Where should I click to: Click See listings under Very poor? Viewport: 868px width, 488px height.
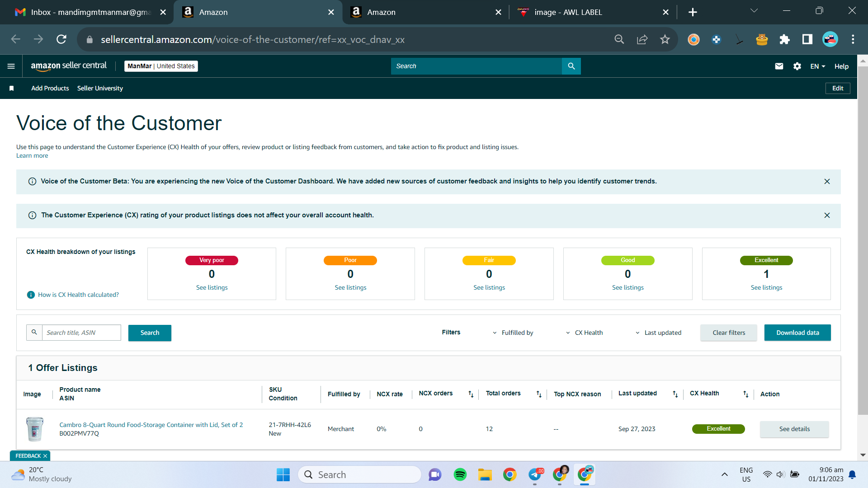[x=212, y=288]
